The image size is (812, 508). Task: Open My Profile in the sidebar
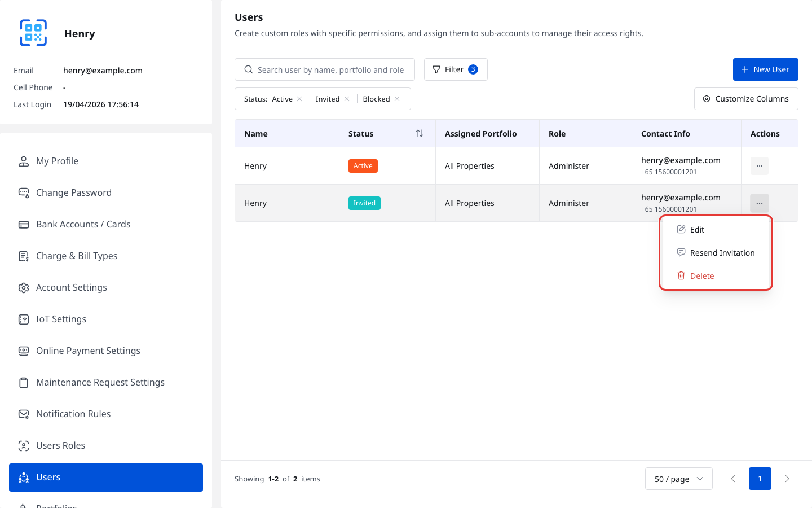(x=106, y=161)
